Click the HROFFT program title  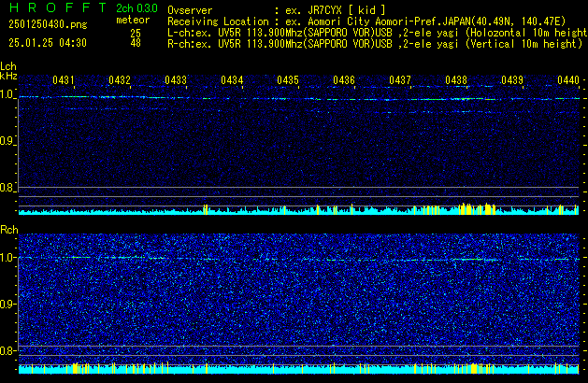[x=58, y=7]
